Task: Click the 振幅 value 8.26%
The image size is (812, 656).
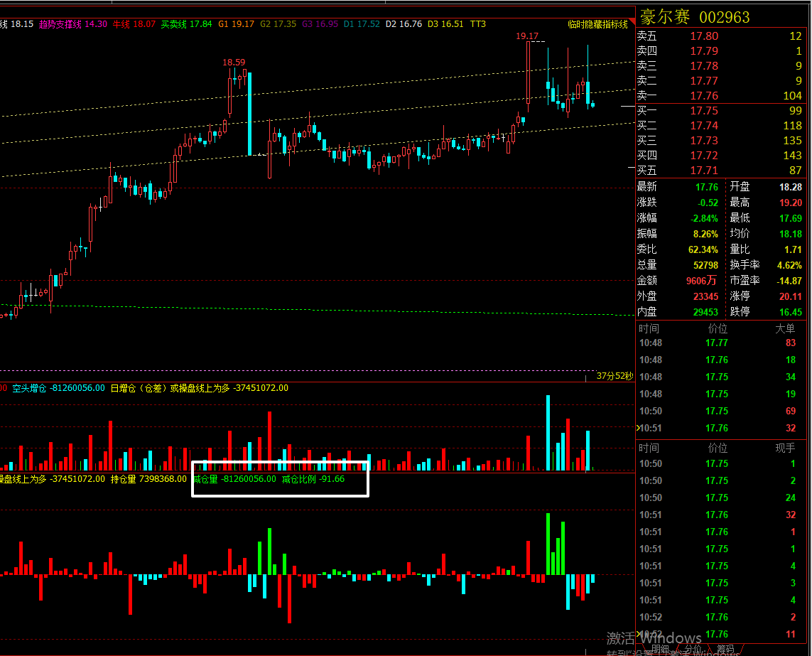Action: coord(705,234)
